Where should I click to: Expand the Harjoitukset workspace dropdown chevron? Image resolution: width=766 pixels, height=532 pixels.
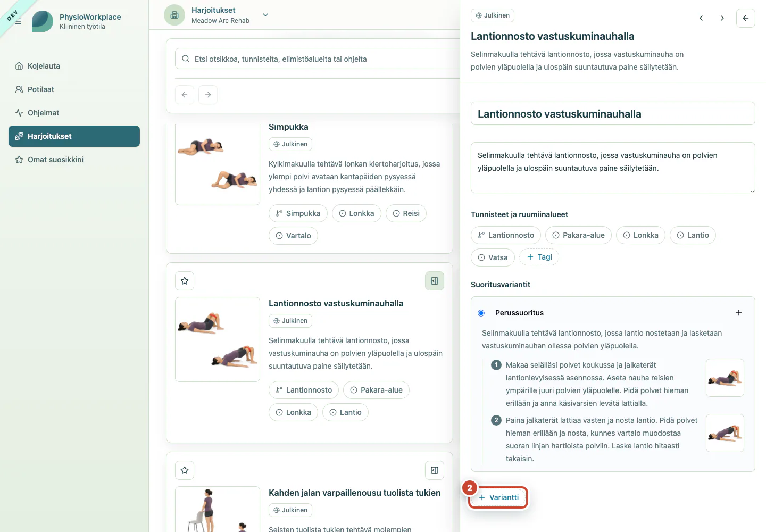[265, 15]
